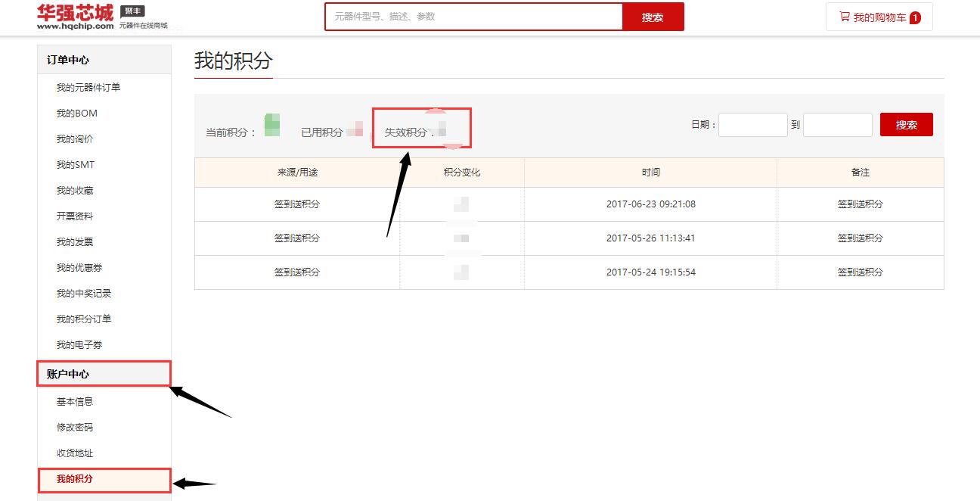Select 我的SMT in sidebar
Image resolution: width=980 pixels, height=501 pixels.
pos(75,165)
